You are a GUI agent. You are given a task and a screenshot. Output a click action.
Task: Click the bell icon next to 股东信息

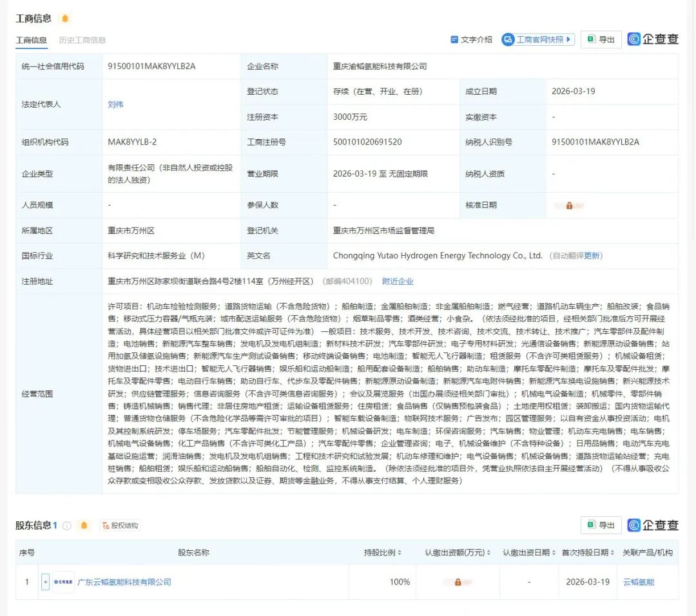point(84,525)
